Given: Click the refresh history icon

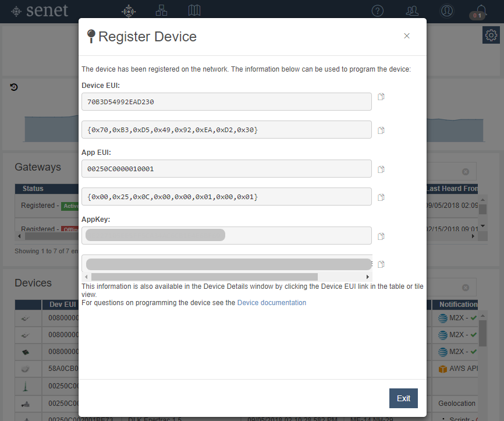Looking at the screenshot, I should click(x=14, y=87).
